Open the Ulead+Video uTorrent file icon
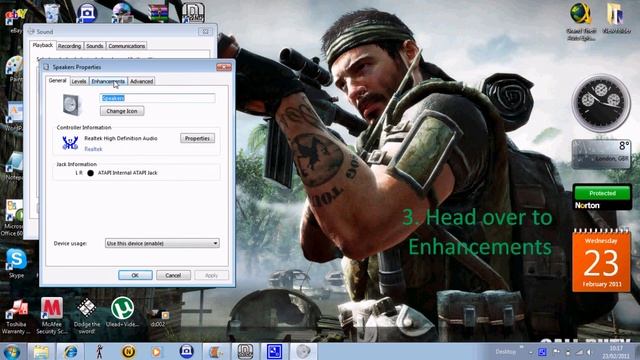 pyautogui.click(x=122, y=313)
